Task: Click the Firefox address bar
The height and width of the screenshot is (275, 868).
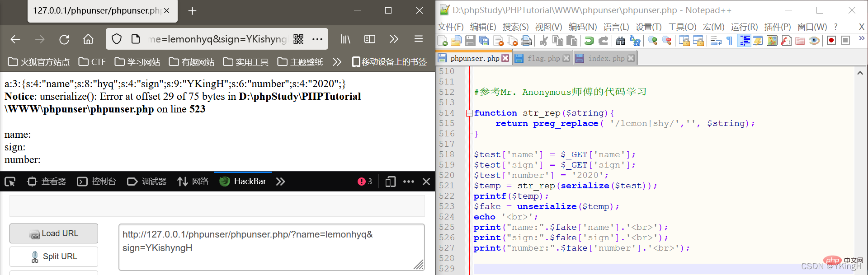Action: coord(217,39)
